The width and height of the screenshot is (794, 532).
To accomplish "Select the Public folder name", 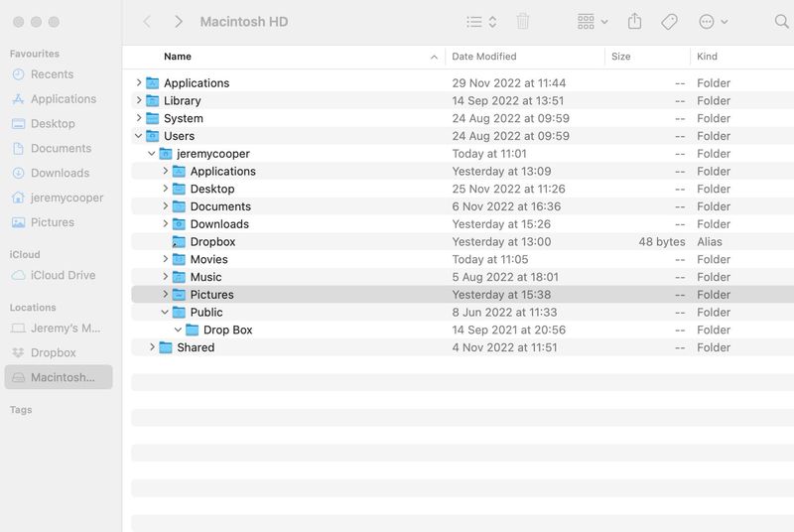I will tap(206, 313).
